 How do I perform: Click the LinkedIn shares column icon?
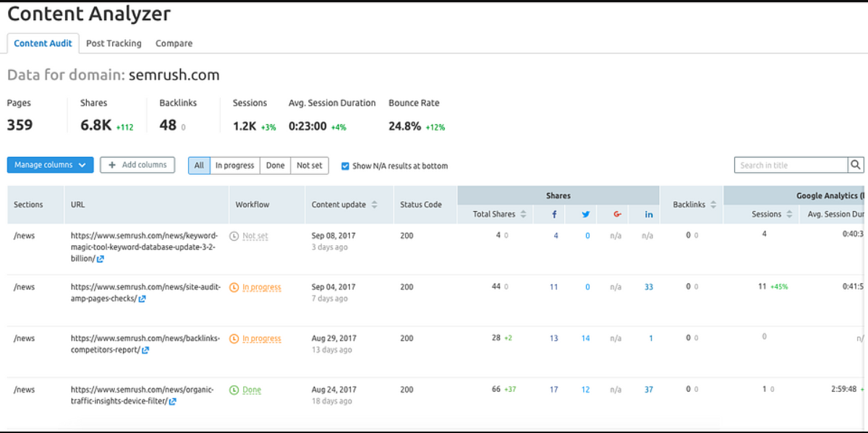coord(649,215)
